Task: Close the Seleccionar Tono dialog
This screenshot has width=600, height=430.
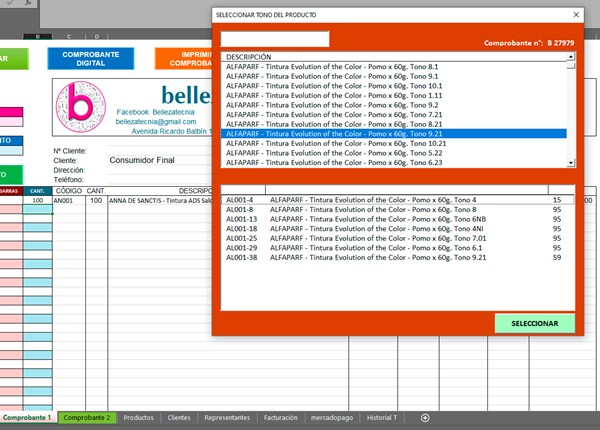Action: coord(575,15)
